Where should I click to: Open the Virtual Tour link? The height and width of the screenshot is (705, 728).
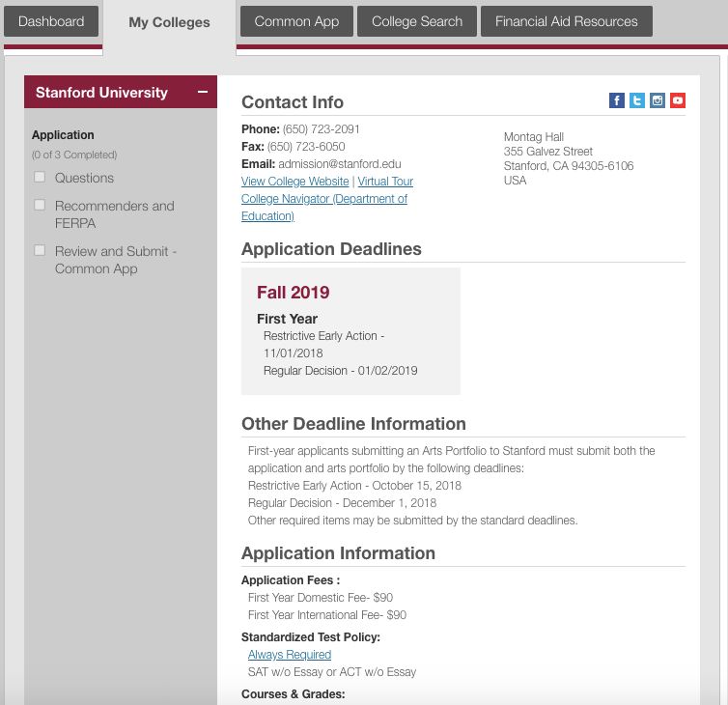click(x=385, y=182)
